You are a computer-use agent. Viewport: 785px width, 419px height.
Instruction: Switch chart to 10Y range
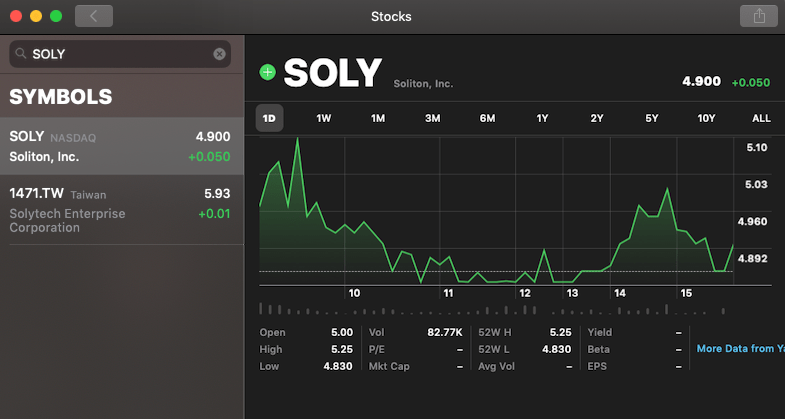pyautogui.click(x=706, y=119)
